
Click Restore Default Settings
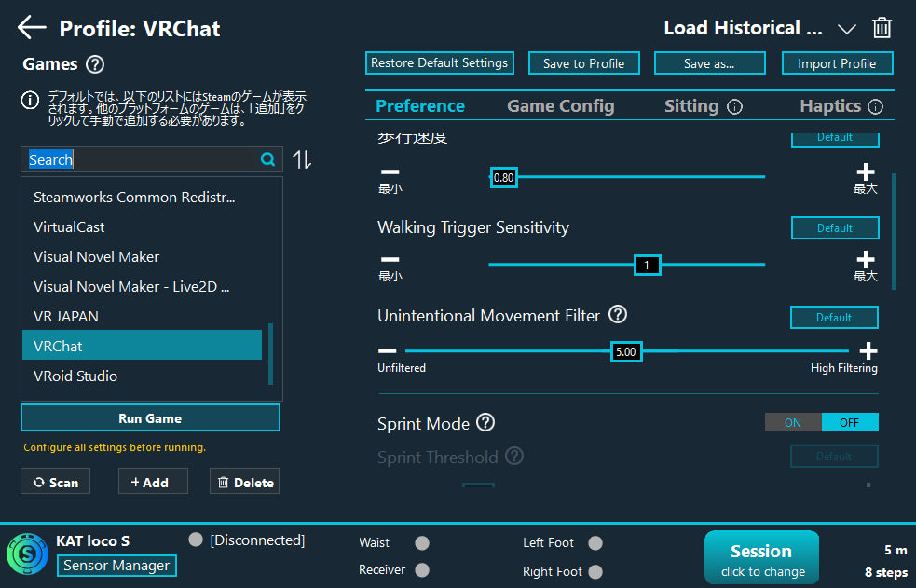coord(439,62)
